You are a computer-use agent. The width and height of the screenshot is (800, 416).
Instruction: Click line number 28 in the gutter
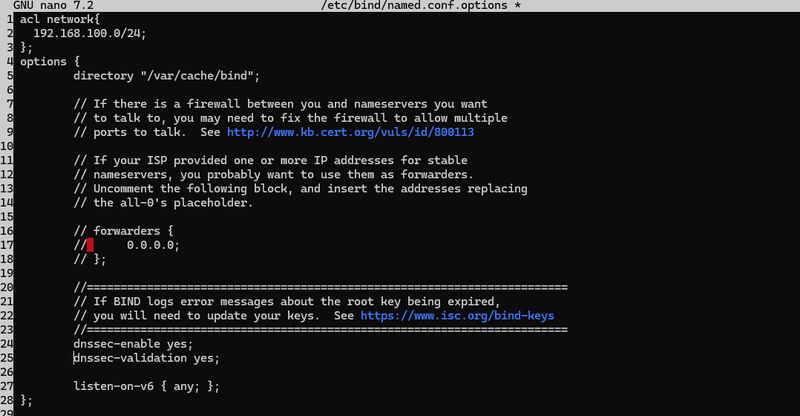7,400
